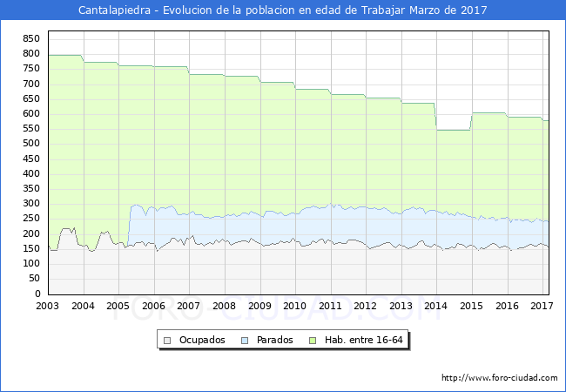Click the 2005 x-axis year label
Image resolution: width=566 pixels, height=392 pixels.
[x=118, y=306]
